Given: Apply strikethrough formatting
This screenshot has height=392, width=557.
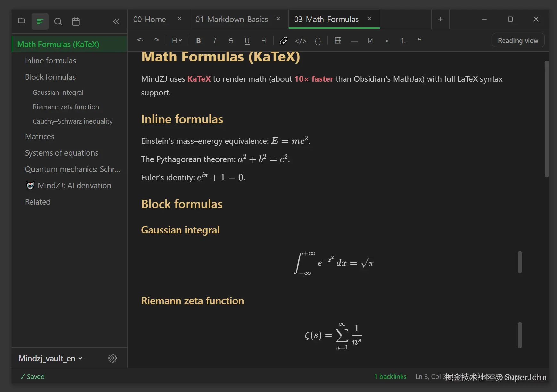Looking at the screenshot, I should pyautogui.click(x=231, y=40).
